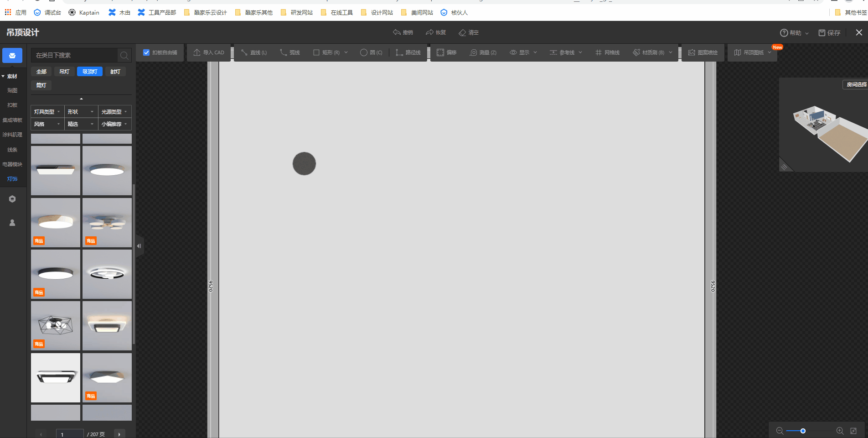Click the zoom slider handle

pos(803,431)
